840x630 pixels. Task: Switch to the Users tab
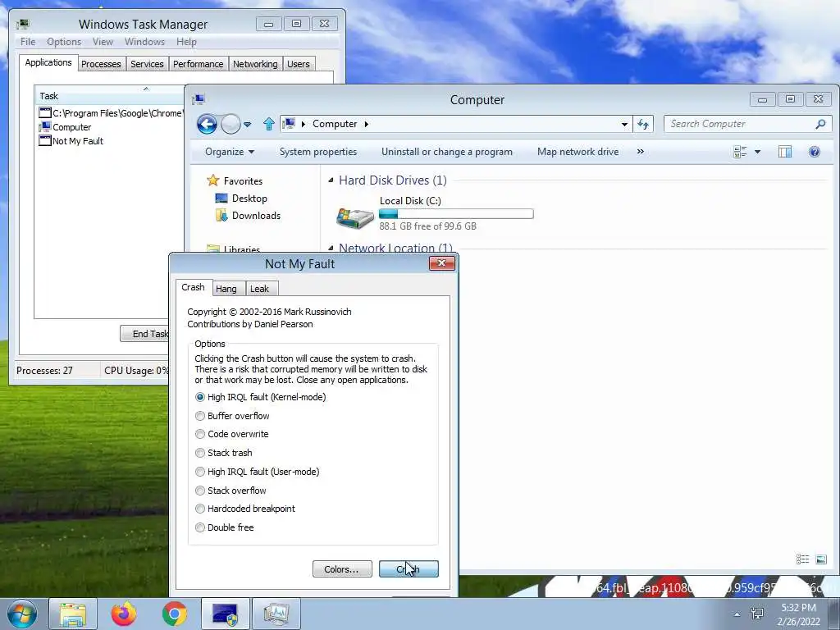coord(299,64)
